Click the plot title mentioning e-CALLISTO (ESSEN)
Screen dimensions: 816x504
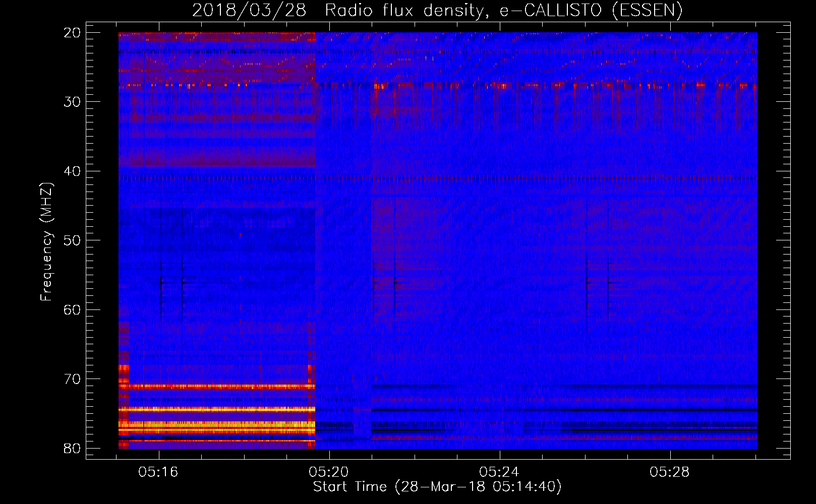(x=437, y=11)
